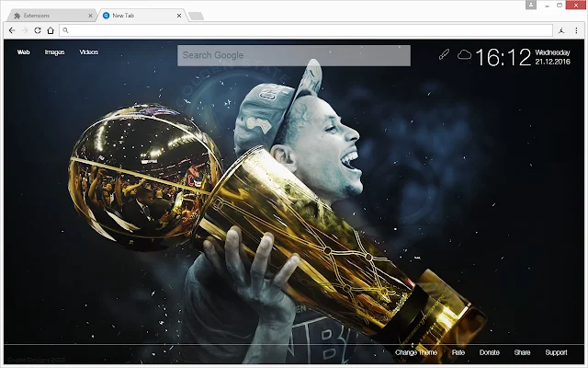588x368 pixels.
Task: Click the browser forward arrow
Action: (25, 30)
